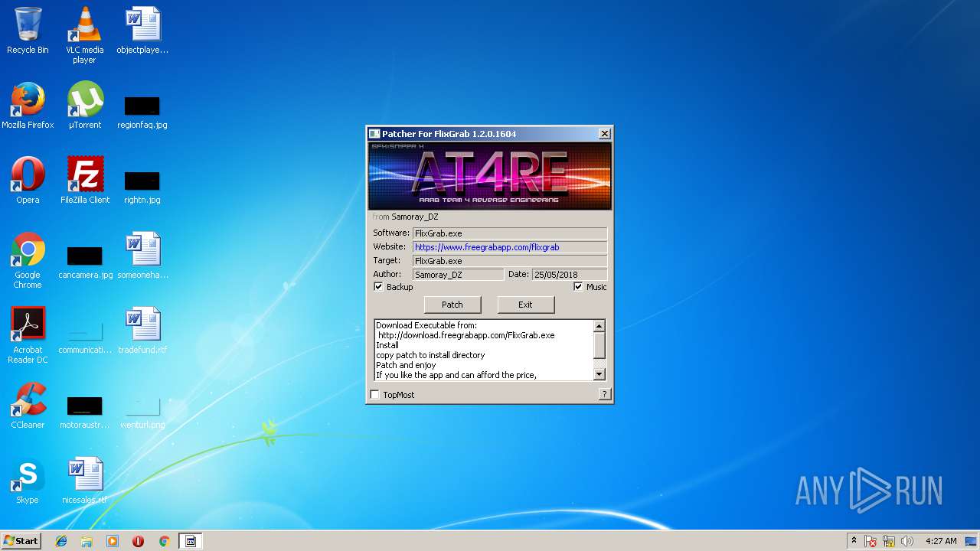The image size is (980, 551).
Task: Click the info box scroll-up arrow
Action: tap(599, 326)
